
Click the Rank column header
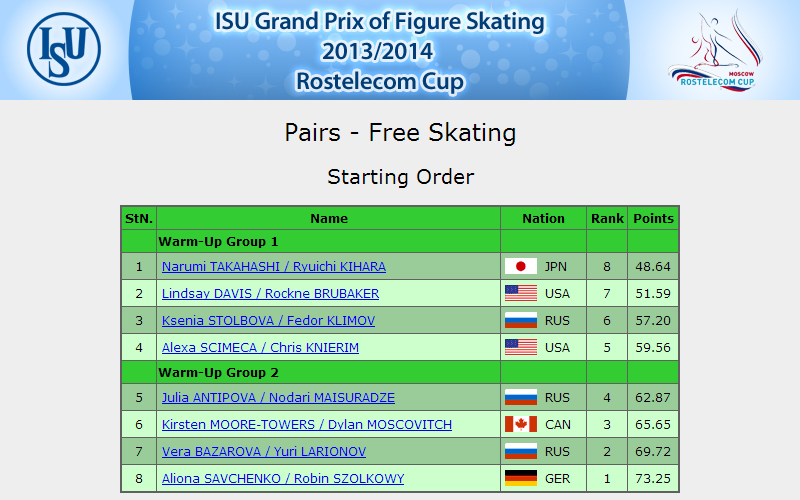(607, 218)
